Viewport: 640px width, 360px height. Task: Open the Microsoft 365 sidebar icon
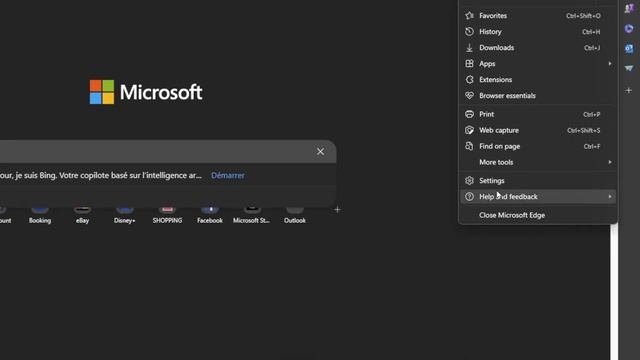pyautogui.click(x=629, y=29)
